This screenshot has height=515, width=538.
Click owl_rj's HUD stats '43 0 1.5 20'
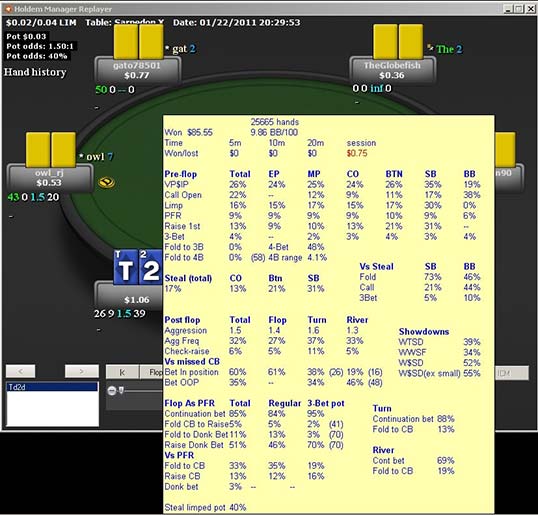[33, 197]
